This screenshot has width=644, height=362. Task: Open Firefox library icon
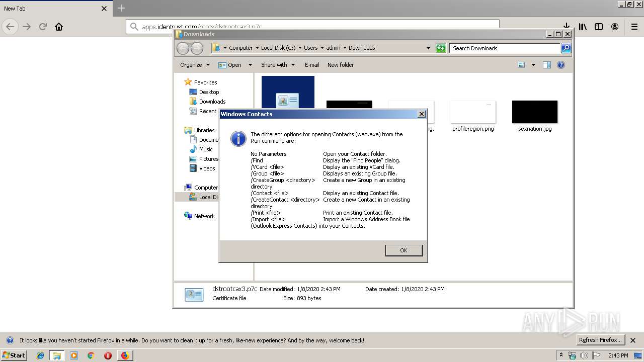(x=583, y=27)
